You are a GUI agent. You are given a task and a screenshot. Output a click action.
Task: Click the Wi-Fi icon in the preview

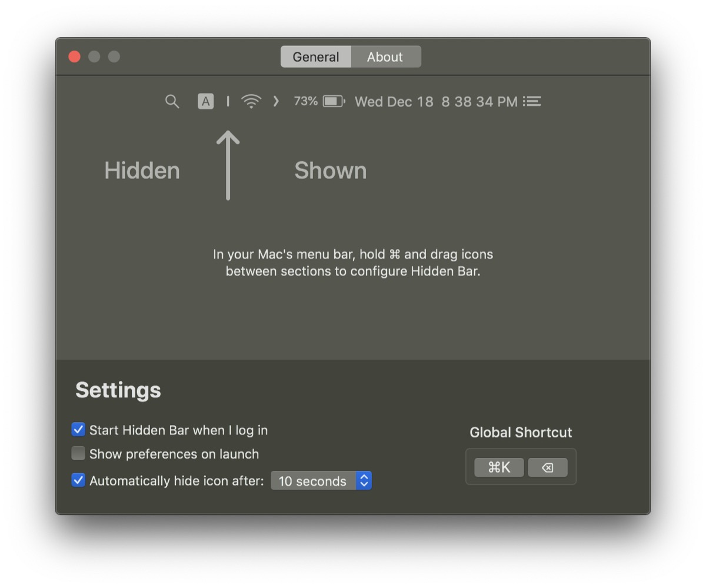click(x=251, y=101)
